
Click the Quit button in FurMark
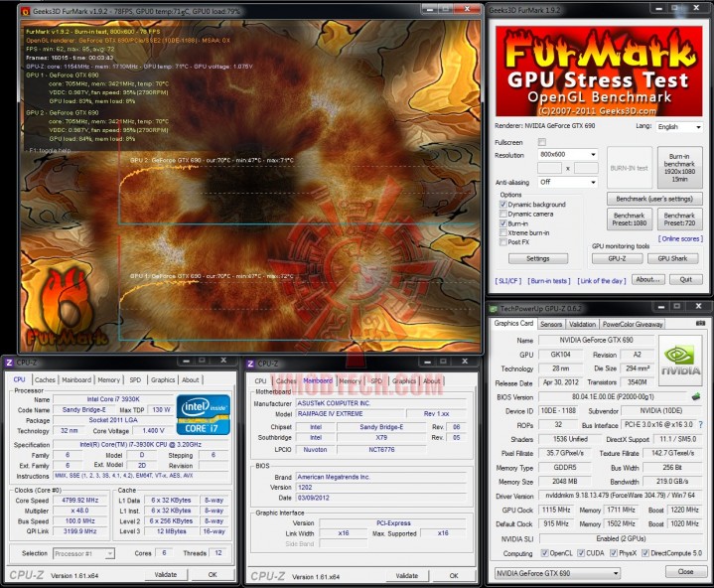click(x=685, y=280)
